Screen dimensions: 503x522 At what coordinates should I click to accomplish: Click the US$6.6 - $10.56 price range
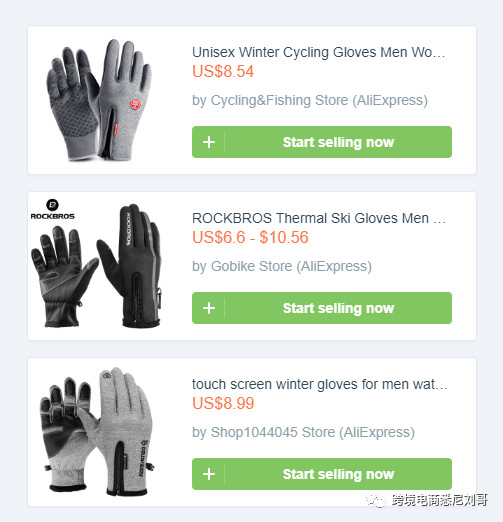250,237
